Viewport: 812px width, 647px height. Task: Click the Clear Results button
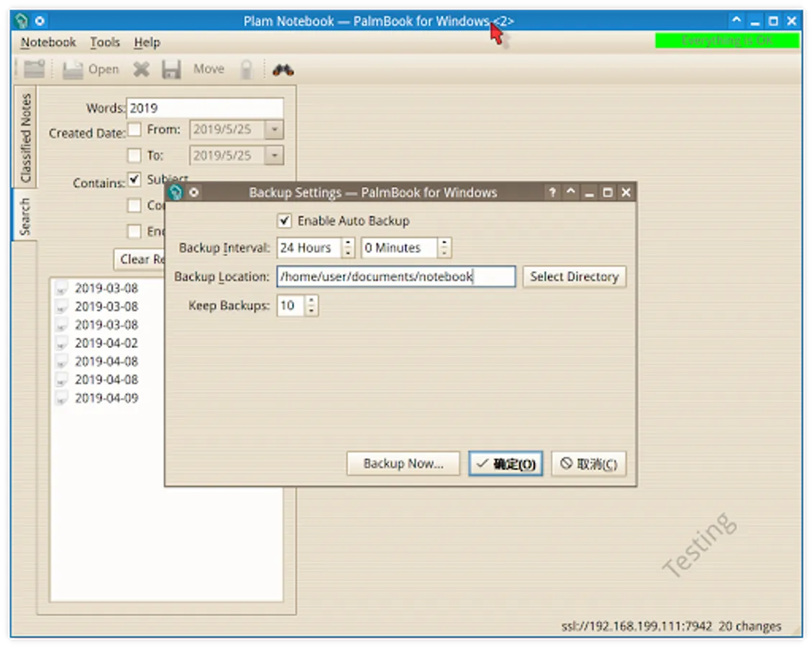[x=140, y=259]
